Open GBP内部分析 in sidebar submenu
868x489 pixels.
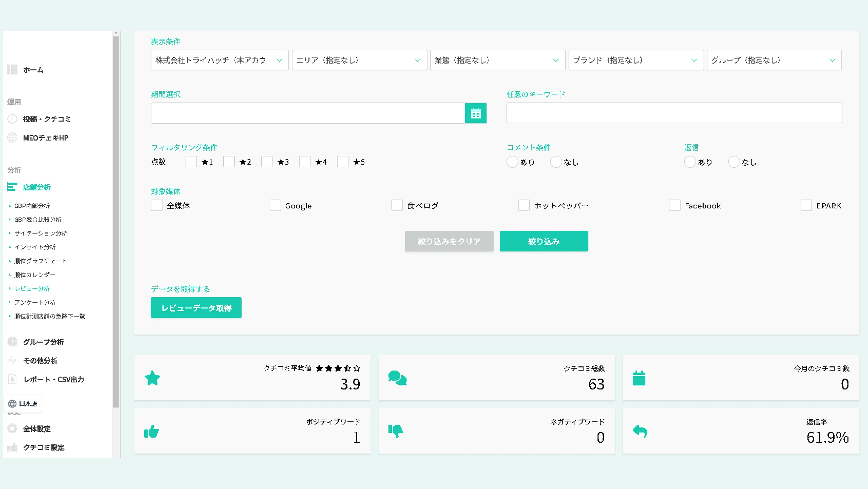(x=32, y=206)
